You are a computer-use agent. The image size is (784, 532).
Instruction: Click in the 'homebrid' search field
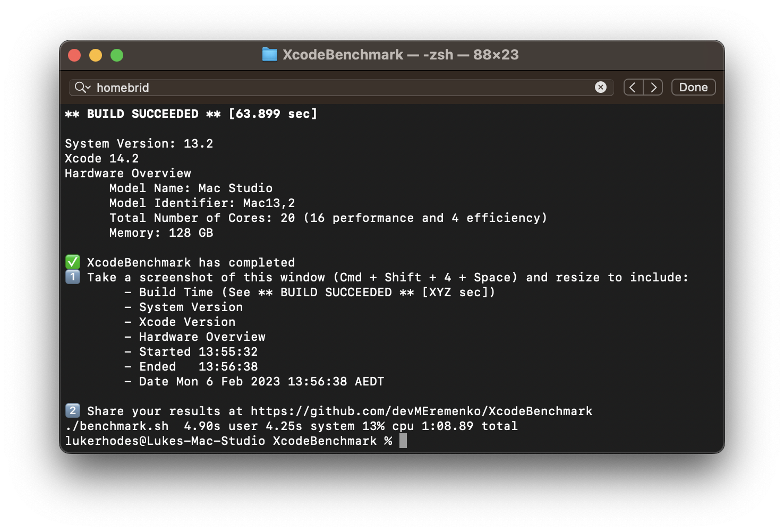coord(342,87)
